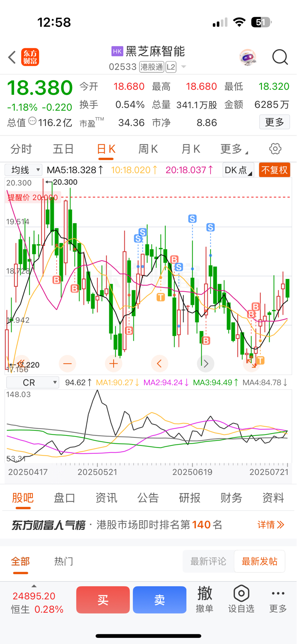Tap the chart zoom-in plus button

pos(114,364)
